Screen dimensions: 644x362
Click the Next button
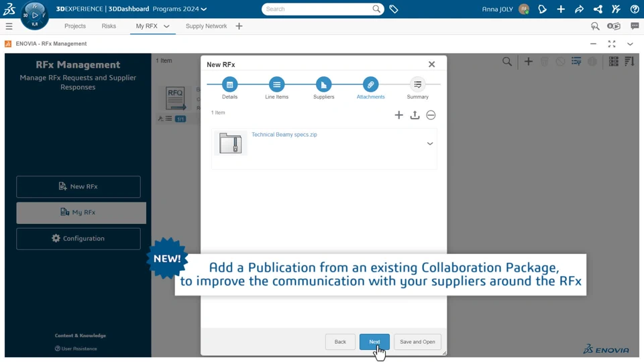pyautogui.click(x=374, y=342)
